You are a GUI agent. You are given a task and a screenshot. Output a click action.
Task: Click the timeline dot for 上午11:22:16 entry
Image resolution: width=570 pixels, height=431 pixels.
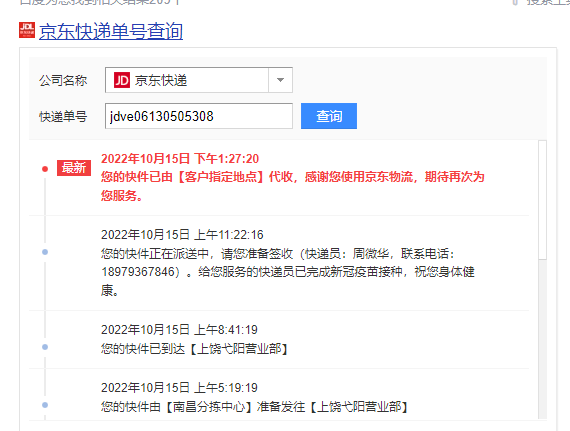(45, 252)
